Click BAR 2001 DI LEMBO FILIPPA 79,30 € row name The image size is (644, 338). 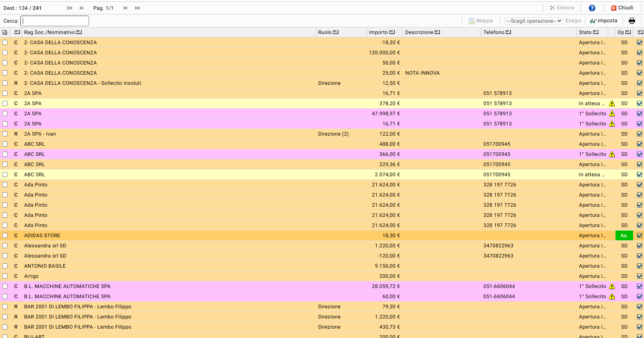click(78, 307)
